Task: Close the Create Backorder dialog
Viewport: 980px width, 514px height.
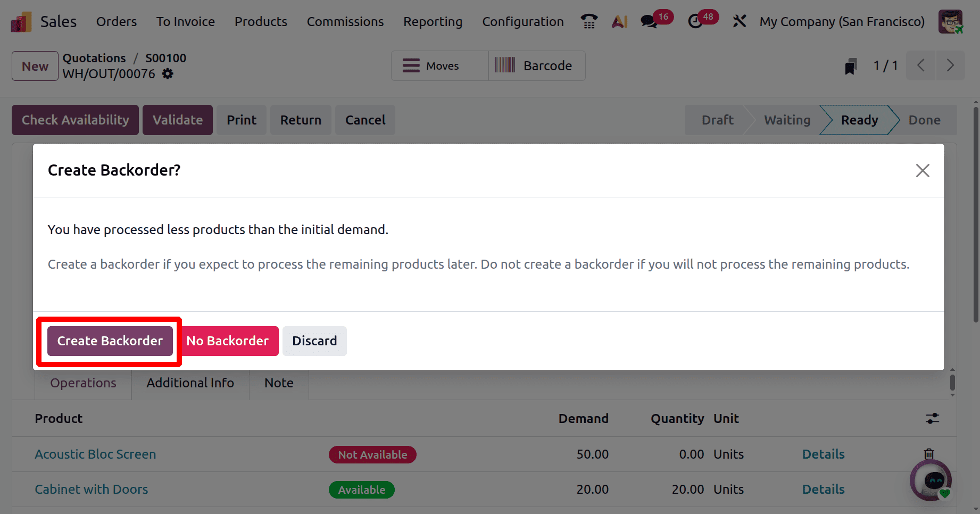Action: click(923, 170)
